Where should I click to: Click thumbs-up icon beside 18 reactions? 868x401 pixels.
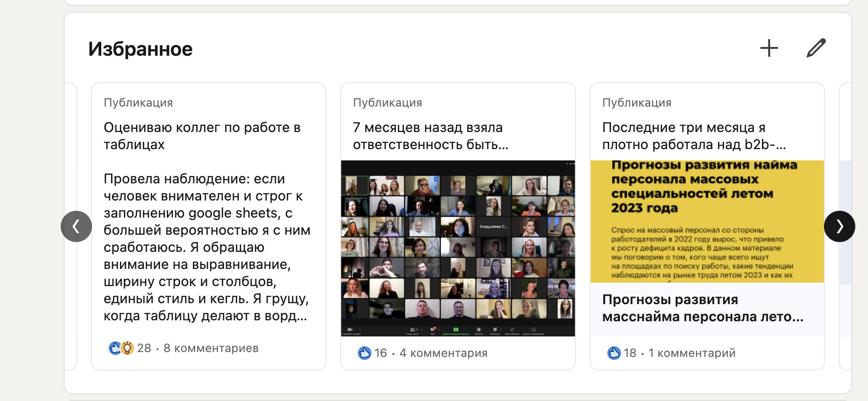point(614,353)
